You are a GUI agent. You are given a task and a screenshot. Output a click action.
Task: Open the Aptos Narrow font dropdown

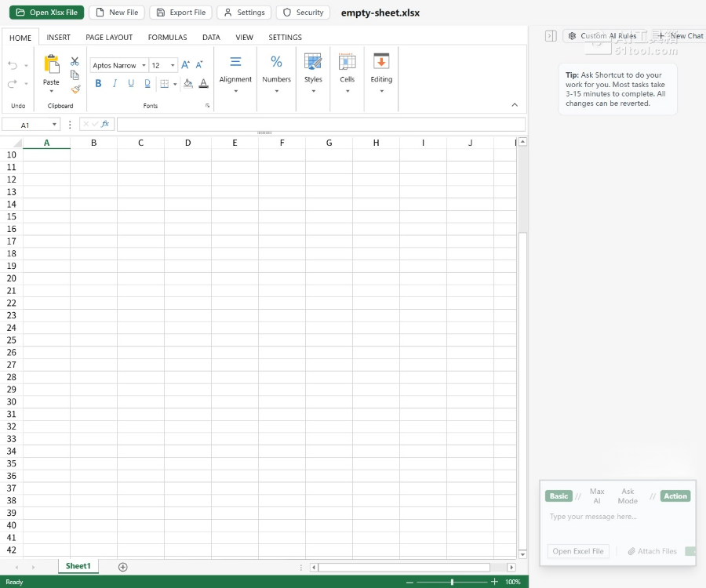click(119, 66)
